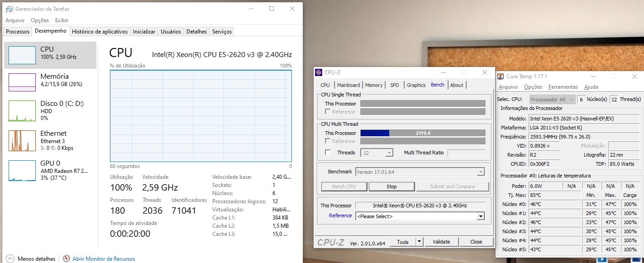
Task: Click the Bench CPU button
Action: coord(344,186)
